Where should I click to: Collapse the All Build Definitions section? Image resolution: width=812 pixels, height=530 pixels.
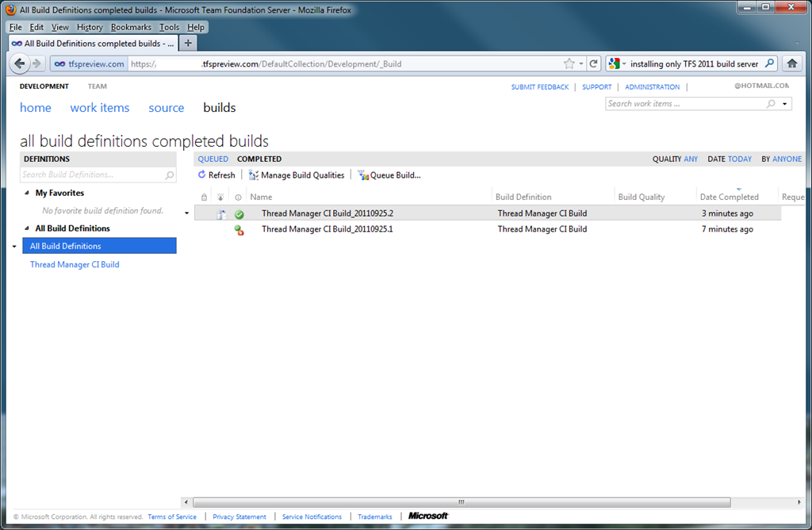tap(28, 229)
